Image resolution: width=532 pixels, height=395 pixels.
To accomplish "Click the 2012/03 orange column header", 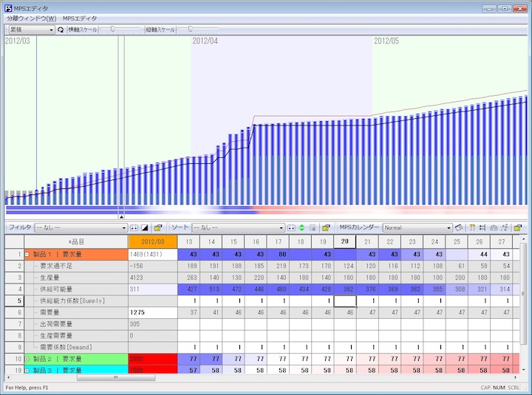I will click(x=152, y=241).
